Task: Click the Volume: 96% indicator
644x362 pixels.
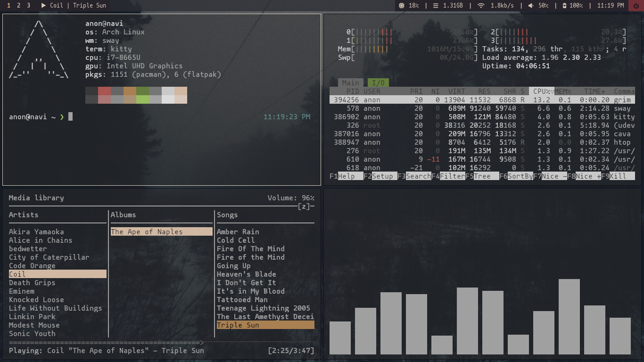Action: click(x=291, y=198)
